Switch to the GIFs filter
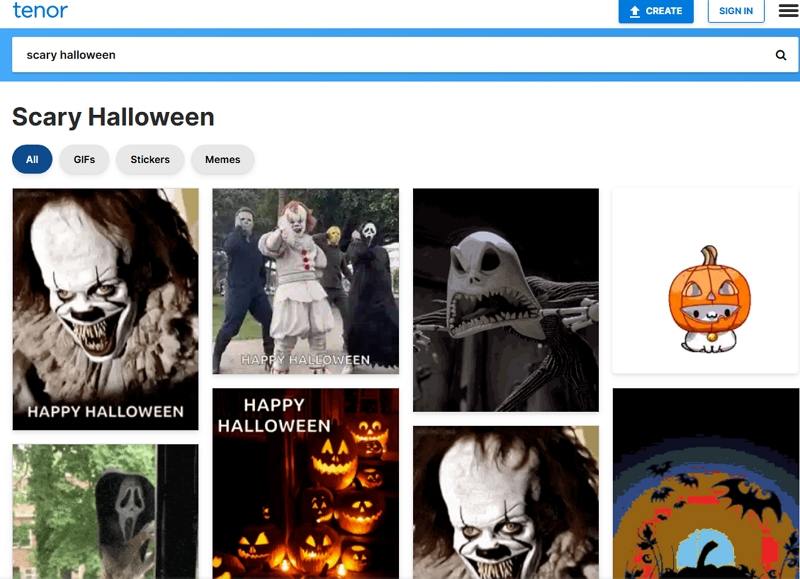Viewport: 800px width, 579px height. (x=84, y=159)
